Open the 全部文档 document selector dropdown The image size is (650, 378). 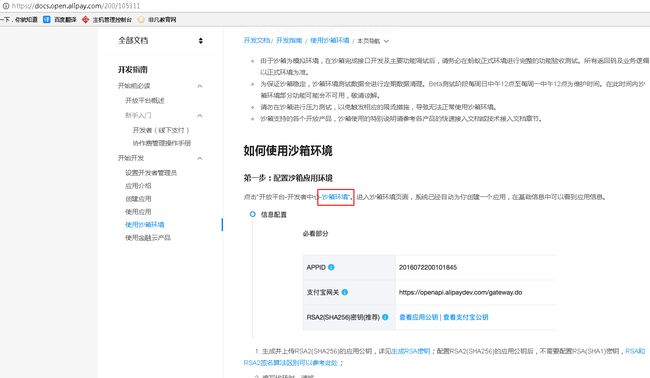160,41
